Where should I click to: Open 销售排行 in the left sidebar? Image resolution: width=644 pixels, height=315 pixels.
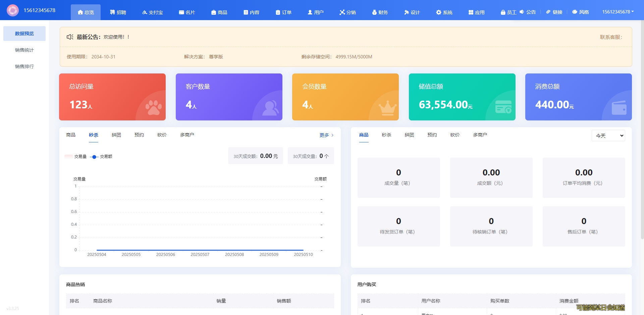pyautogui.click(x=24, y=66)
